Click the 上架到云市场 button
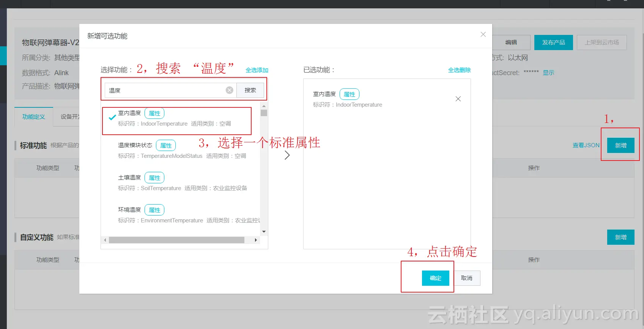 [602, 43]
